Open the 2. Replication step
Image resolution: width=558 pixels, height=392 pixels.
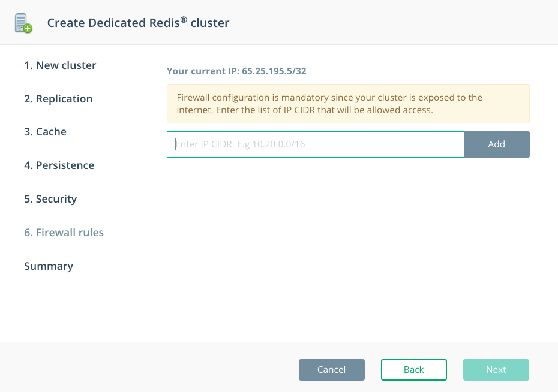(x=58, y=98)
